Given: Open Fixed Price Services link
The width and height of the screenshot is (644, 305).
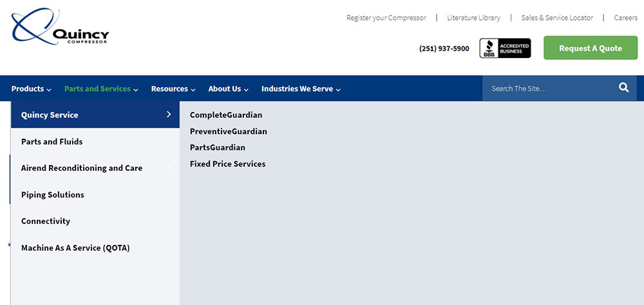Looking at the screenshot, I should 227,164.
